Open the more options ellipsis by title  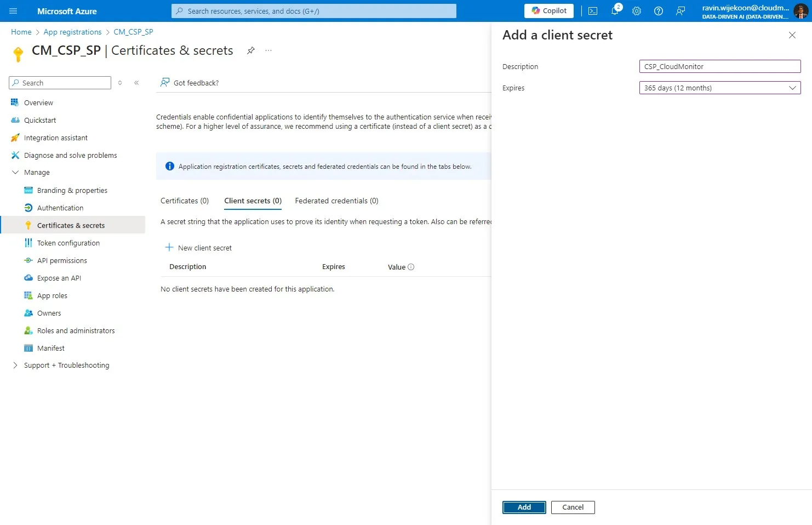tap(268, 50)
